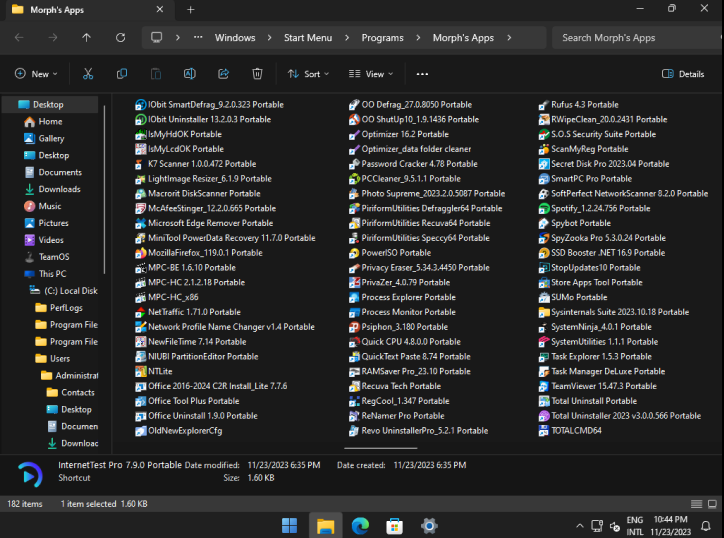Image resolution: width=724 pixels, height=538 pixels.
Task: Click the Rename toolbar icon
Action: pyautogui.click(x=190, y=74)
